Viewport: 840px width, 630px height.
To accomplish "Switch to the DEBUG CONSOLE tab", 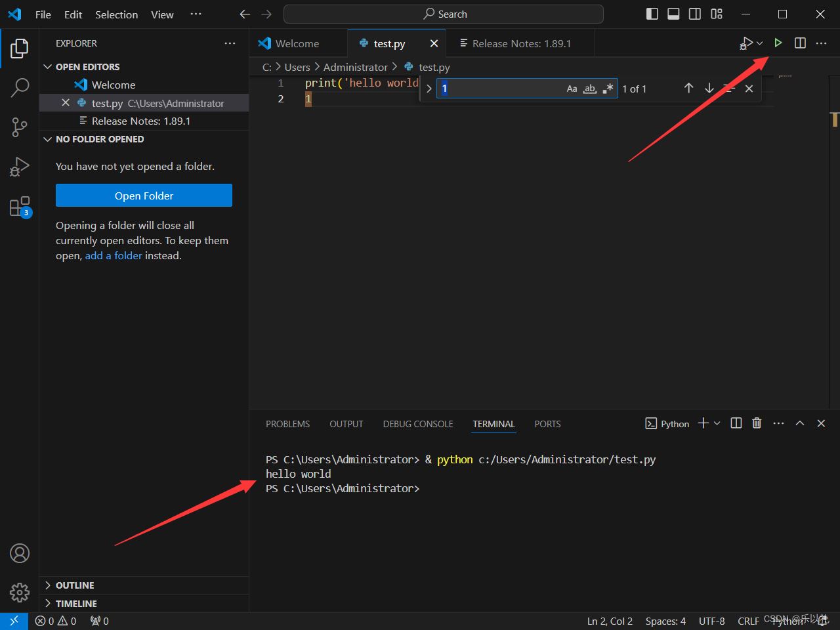I will click(x=417, y=424).
